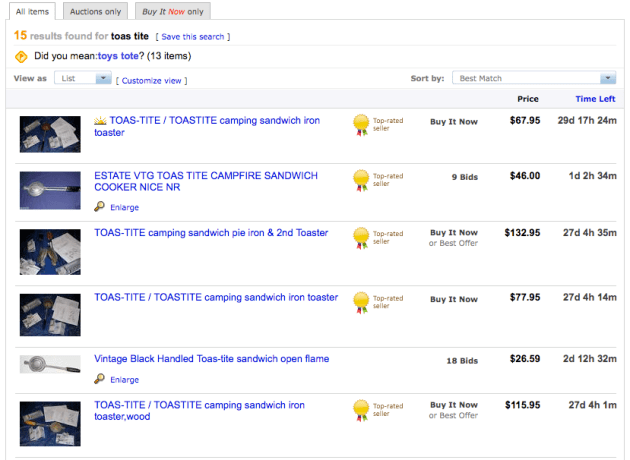Select the Buy It Now only tab

[173, 11]
